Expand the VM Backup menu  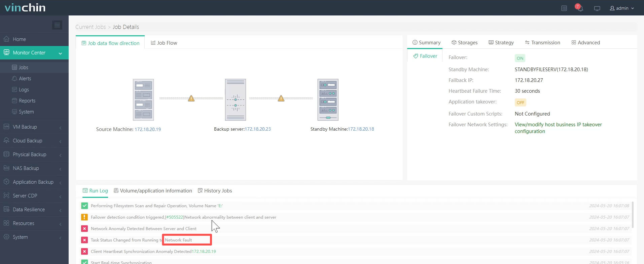34,127
